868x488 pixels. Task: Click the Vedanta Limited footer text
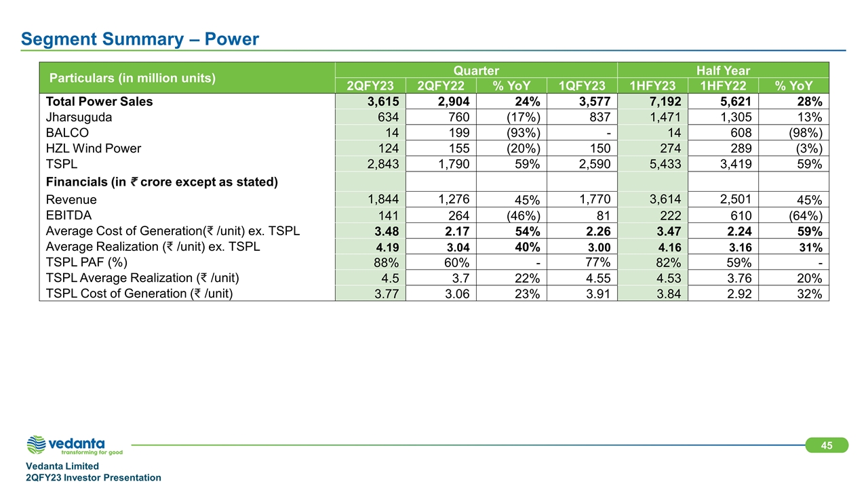pos(62,466)
